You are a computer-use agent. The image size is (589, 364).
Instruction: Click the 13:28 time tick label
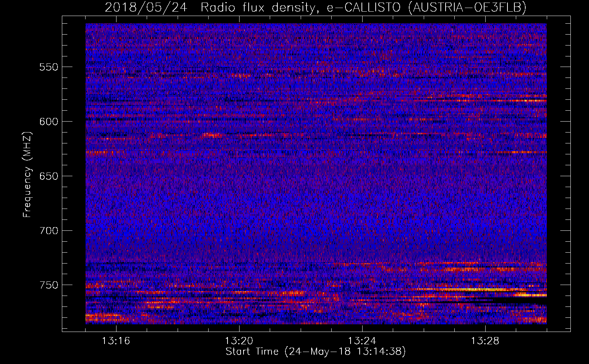[485, 341]
